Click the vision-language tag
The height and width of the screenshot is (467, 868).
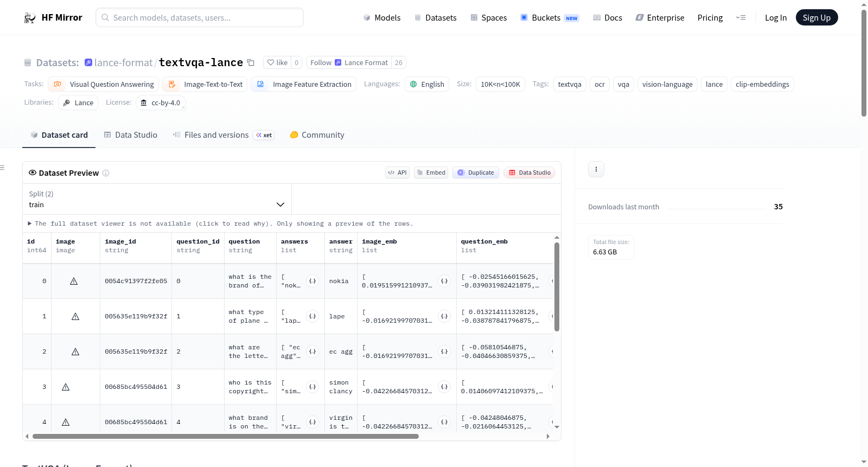click(667, 84)
